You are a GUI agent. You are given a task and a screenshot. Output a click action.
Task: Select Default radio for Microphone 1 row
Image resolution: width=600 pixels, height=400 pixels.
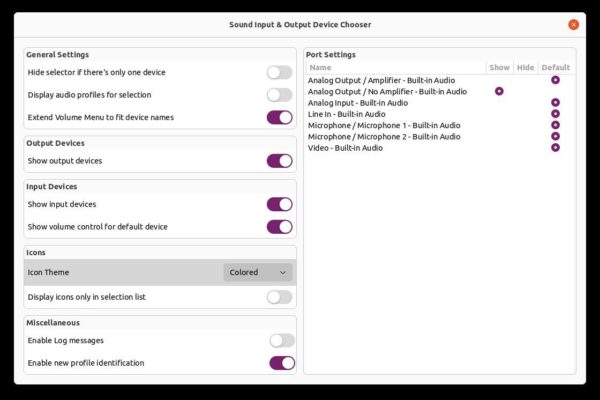point(555,125)
